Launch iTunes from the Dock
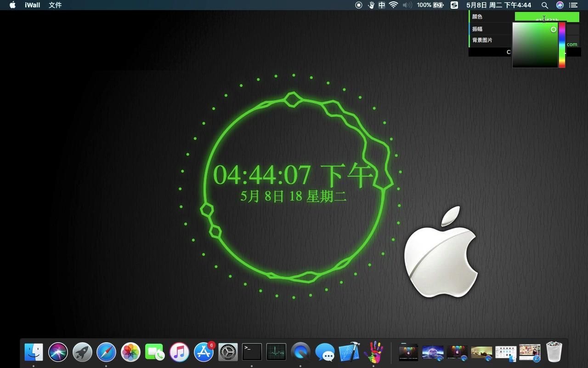 [179, 352]
